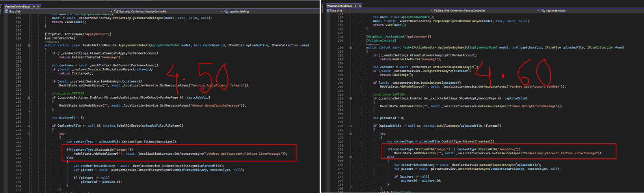Image resolution: width=644 pixels, height=193 pixels.
Task: Click 'var model = new ApplyVendorModel();' right editor
Action: pos(404,17)
